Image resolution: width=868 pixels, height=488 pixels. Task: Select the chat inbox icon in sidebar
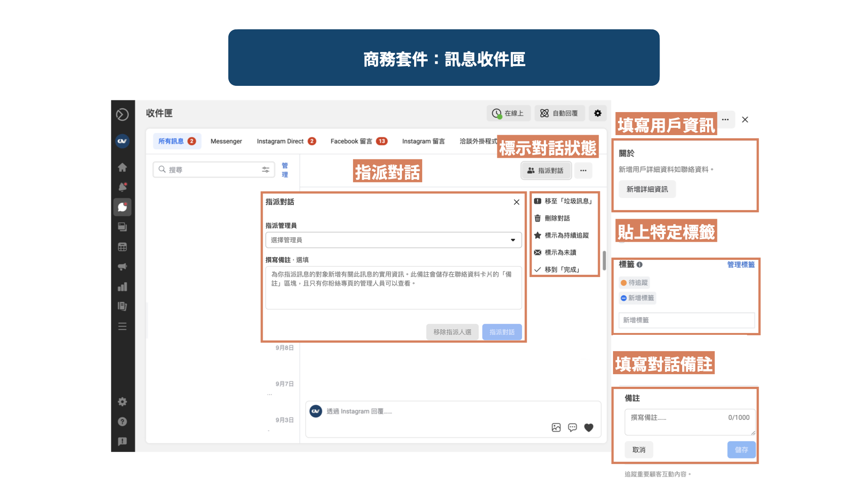coord(122,207)
